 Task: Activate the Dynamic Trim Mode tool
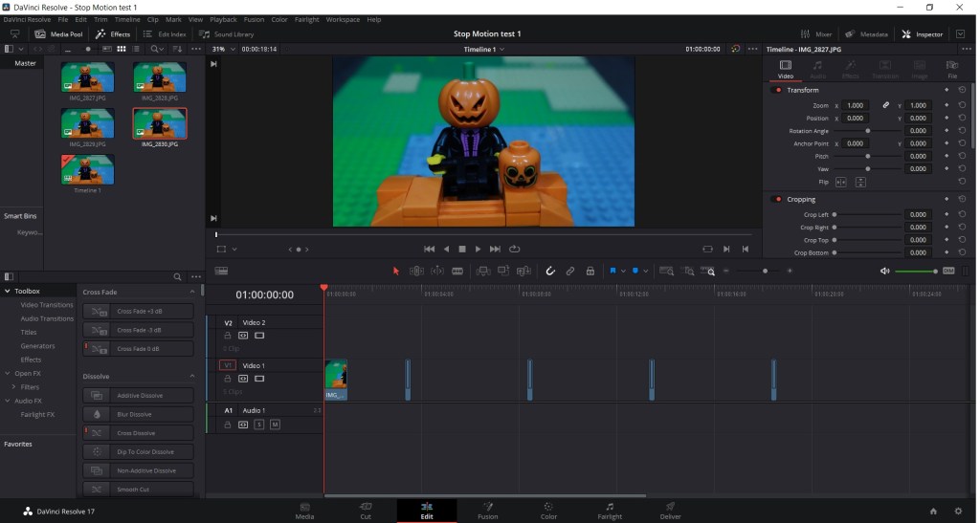(437, 271)
